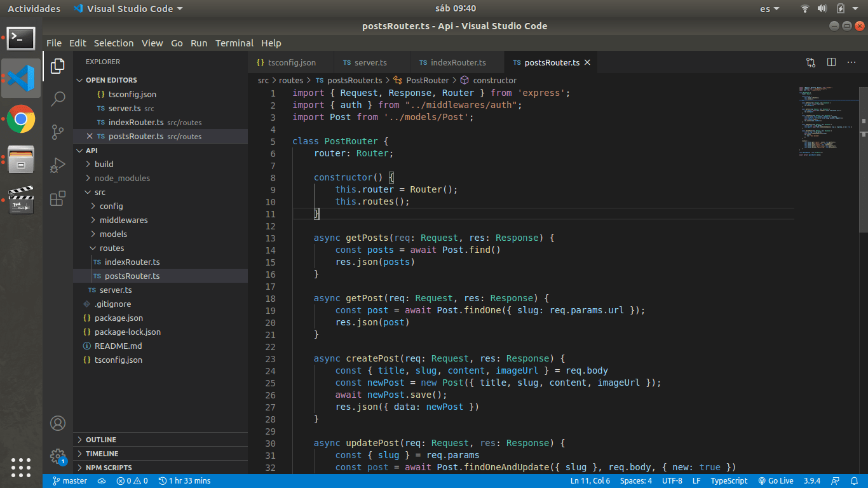The height and width of the screenshot is (488, 868).
Task: Open server.ts in the file tree
Action: point(115,290)
